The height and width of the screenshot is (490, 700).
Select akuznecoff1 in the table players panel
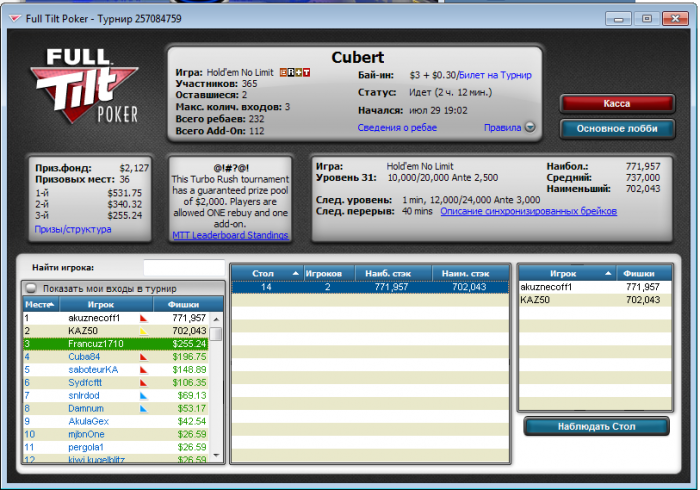point(595,287)
